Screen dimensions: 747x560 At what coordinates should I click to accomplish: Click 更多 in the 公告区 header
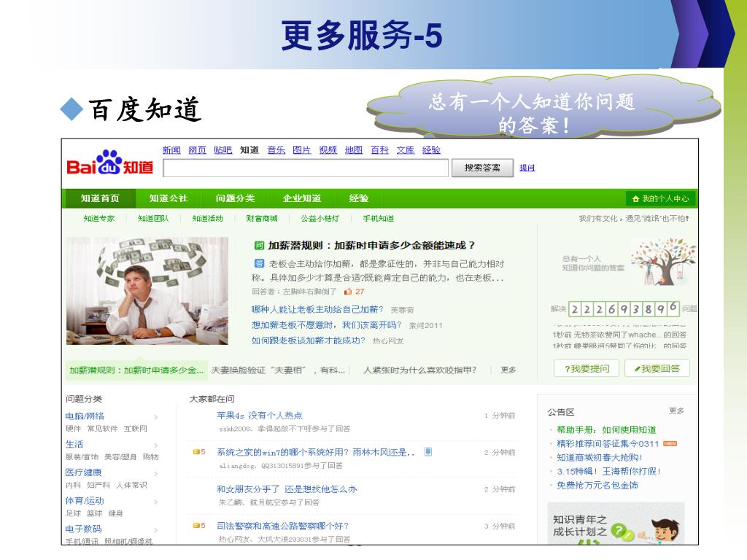[676, 411]
